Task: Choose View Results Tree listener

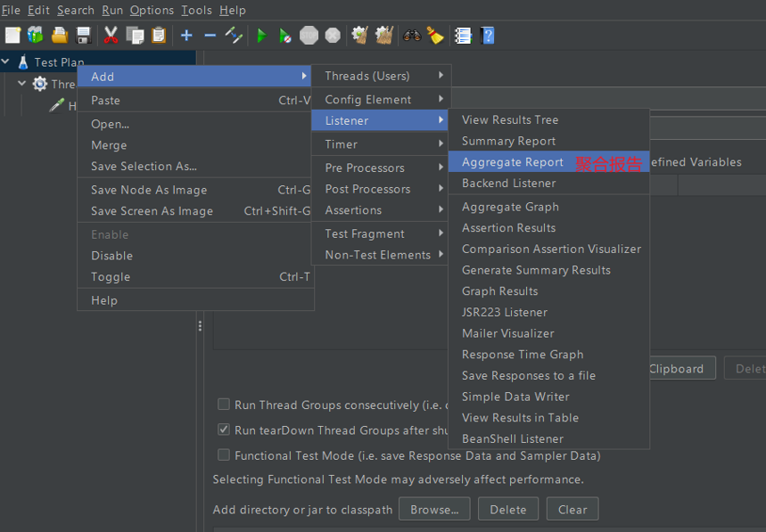Action: 548,119
